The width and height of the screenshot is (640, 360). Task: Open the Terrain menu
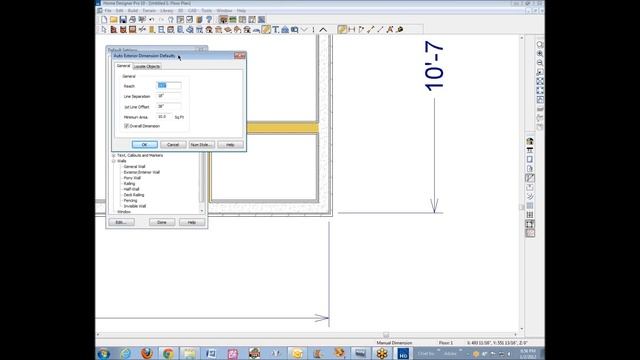click(149, 11)
